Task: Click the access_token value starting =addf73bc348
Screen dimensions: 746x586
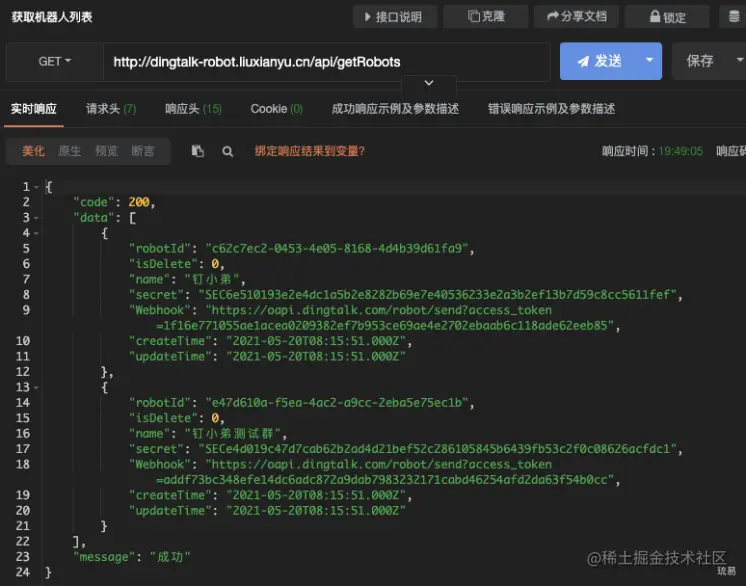Action: [385, 479]
